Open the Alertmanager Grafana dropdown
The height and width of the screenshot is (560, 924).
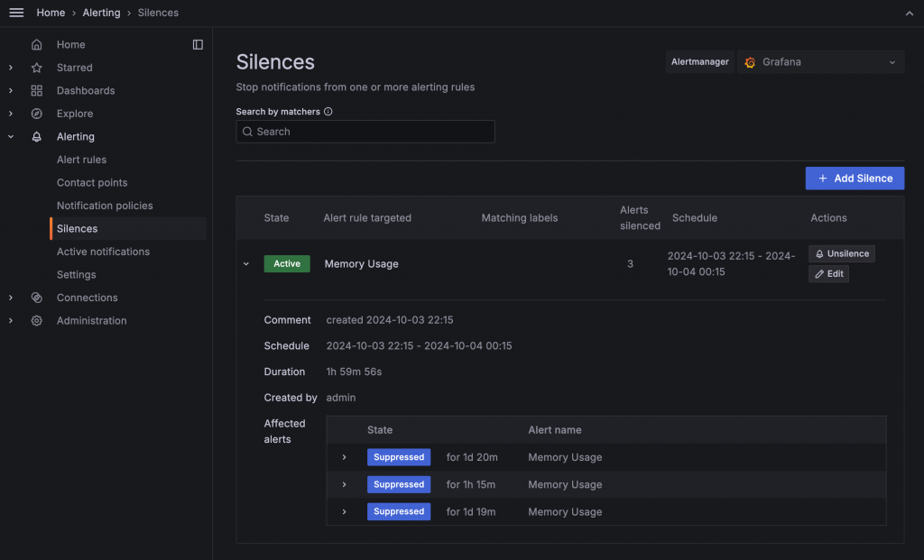(x=820, y=62)
